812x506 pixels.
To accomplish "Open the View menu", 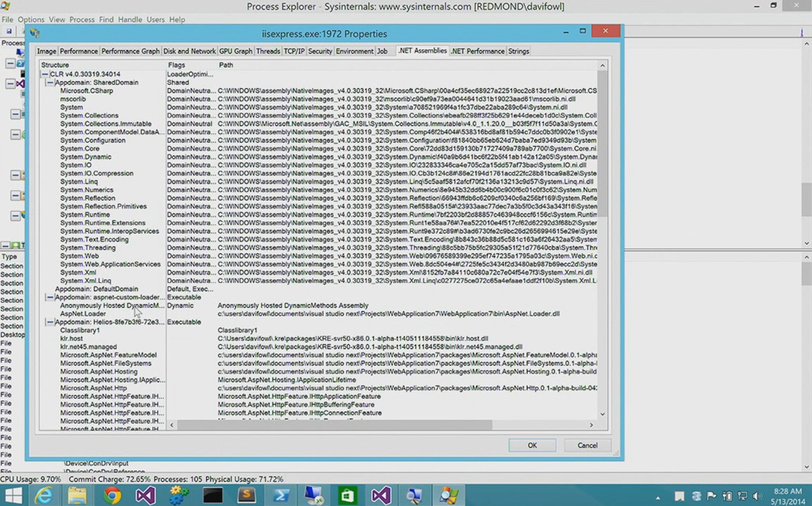I will [x=57, y=19].
